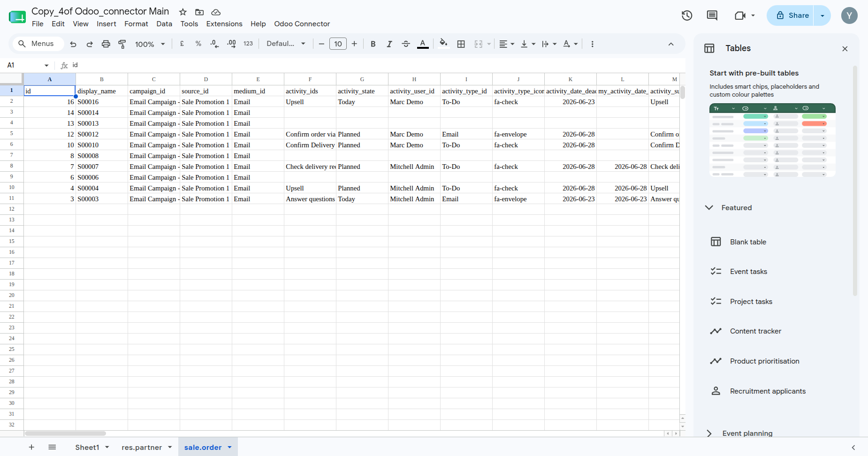Image resolution: width=868 pixels, height=456 pixels.
Task: Click the undo arrow icon
Action: click(73, 44)
